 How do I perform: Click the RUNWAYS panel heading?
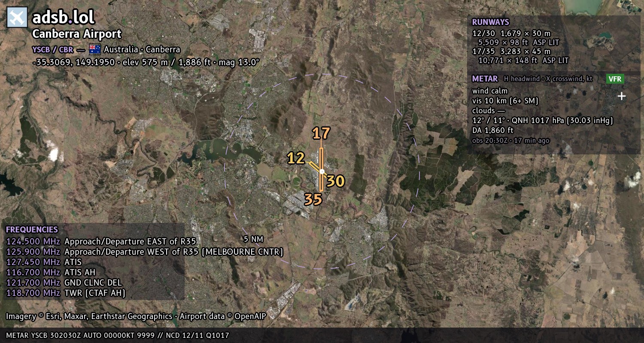pos(490,22)
